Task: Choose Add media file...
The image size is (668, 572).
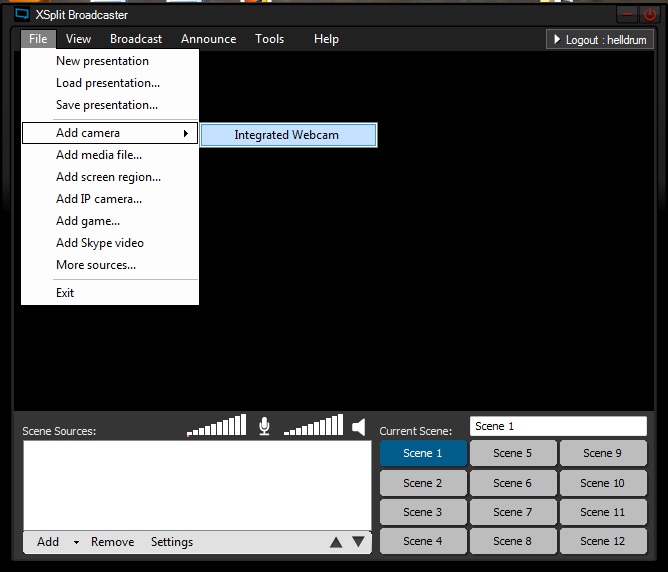Action: [110, 155]
